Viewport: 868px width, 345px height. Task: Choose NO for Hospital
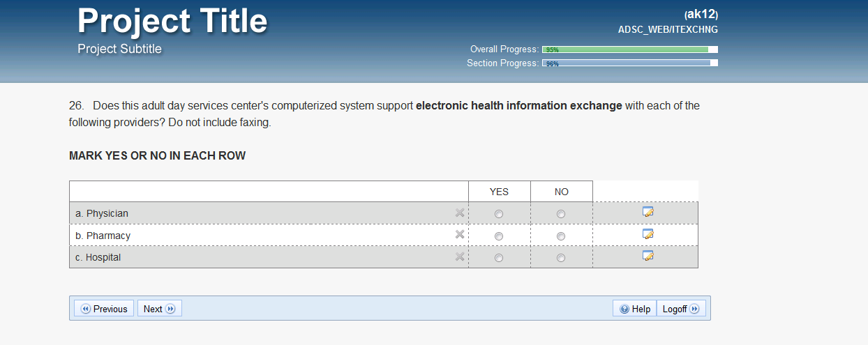coord(561,258)
